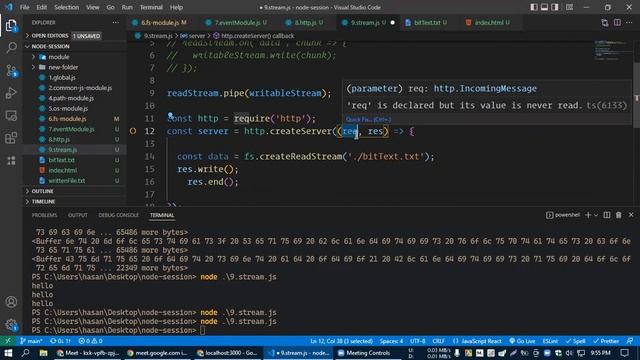640x360 pixels.
Task: Split the terminal with the split icon
Action: (607, 215)
